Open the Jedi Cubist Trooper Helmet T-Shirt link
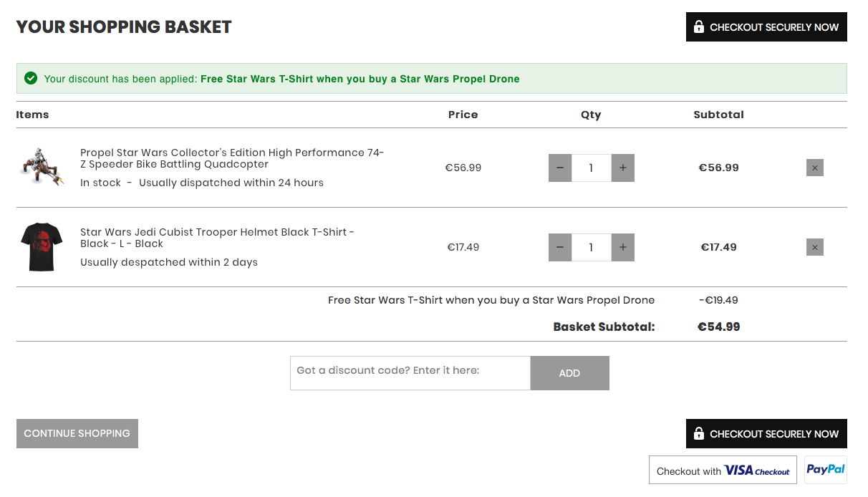The image size is (868, 497). [218, 238]
